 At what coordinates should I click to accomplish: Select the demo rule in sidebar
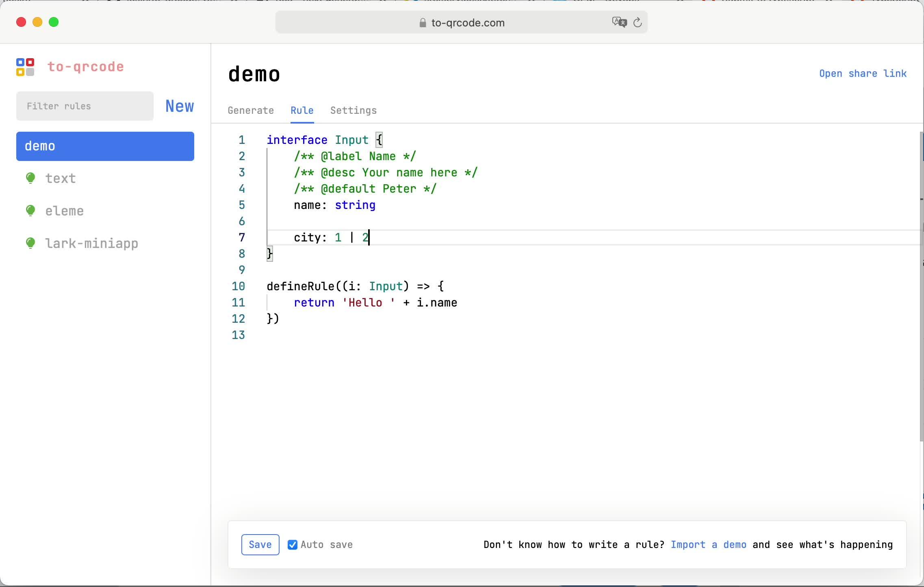[105, 146]
